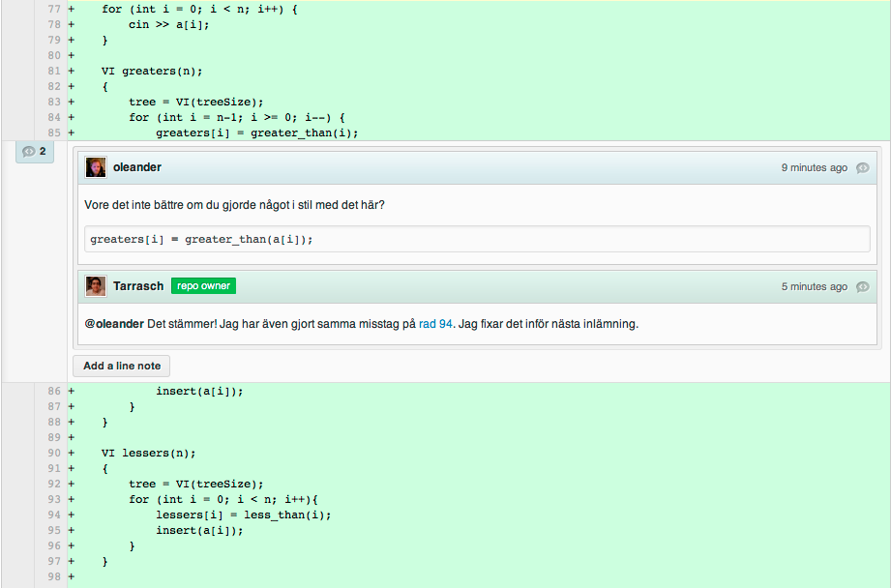Click the plus marker on line 86

tap(71, 392)
